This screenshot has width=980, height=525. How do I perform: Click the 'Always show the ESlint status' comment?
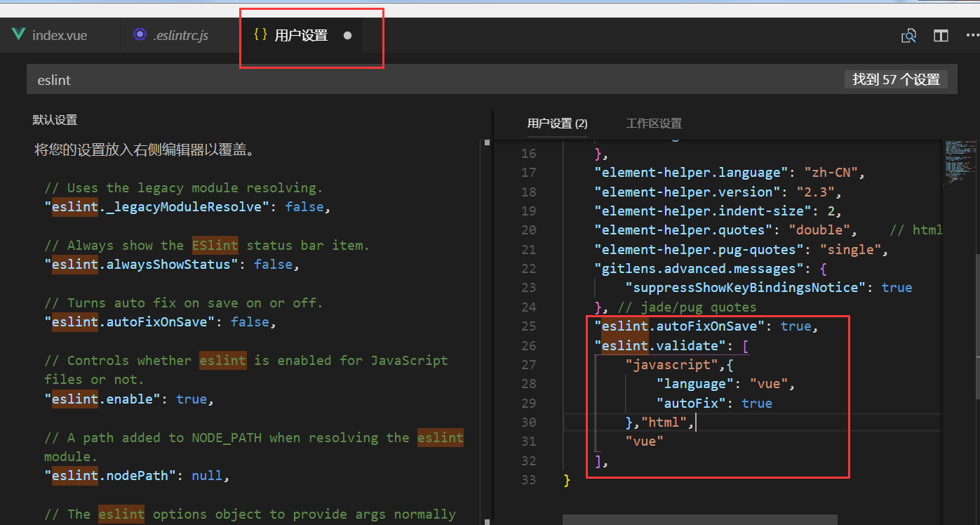click(207, 246)
